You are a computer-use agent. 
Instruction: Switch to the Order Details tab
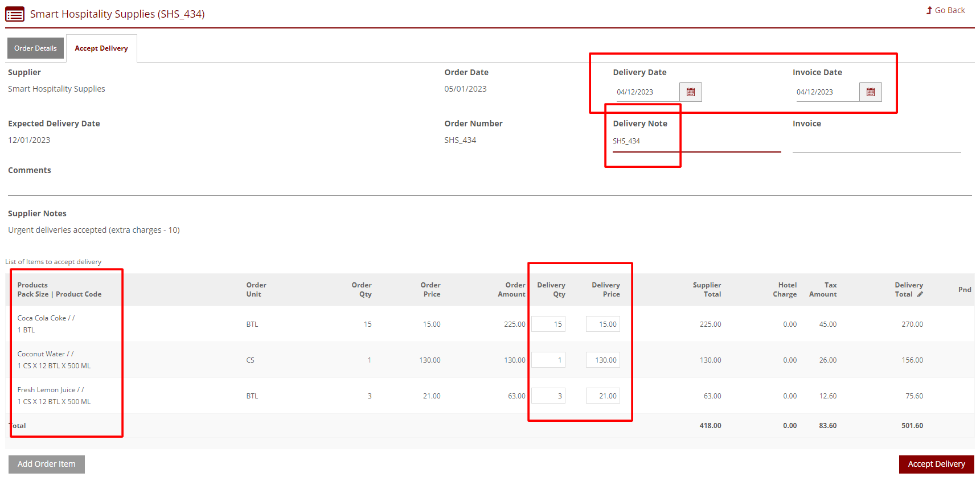(x=35, y=48)
